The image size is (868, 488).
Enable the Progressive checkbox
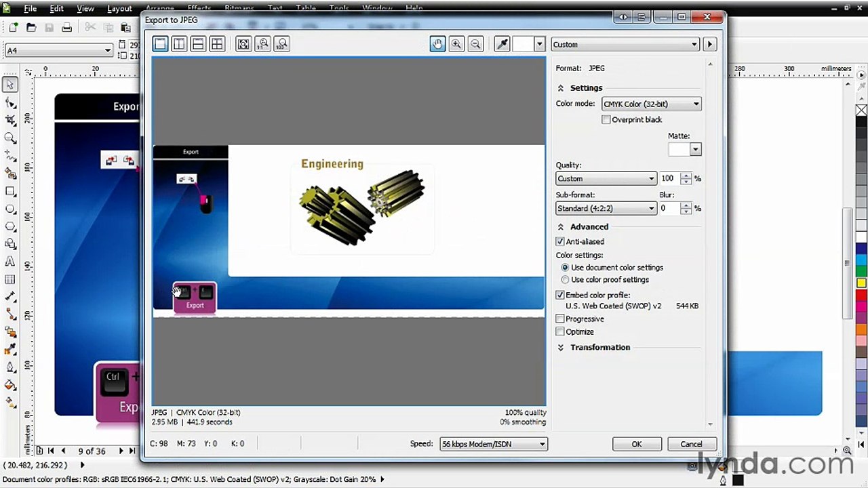pyautogui.click(x=560, y=319)
